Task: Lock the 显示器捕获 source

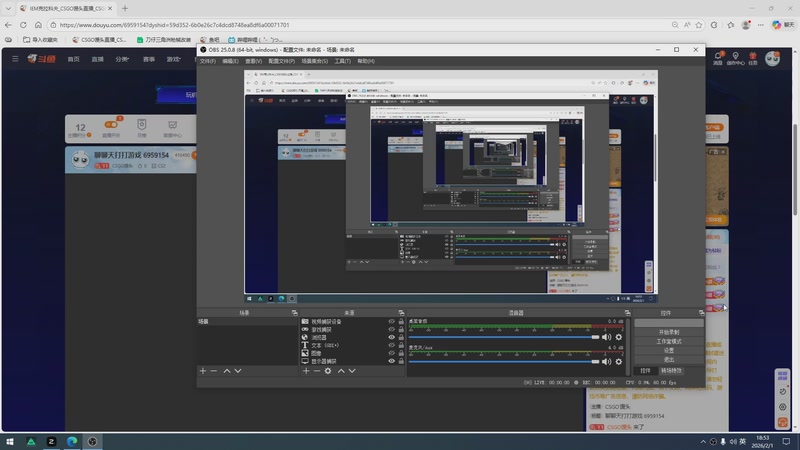Action: [x=401, y=361]
